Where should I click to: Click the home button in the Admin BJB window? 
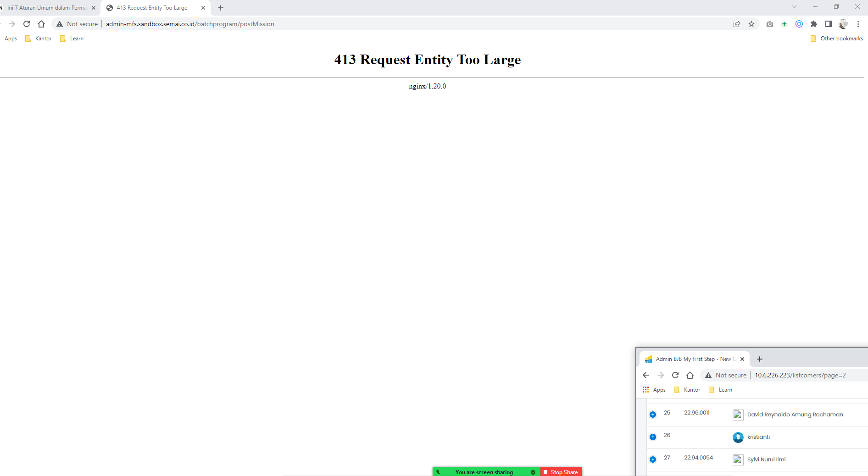[690, 375]
